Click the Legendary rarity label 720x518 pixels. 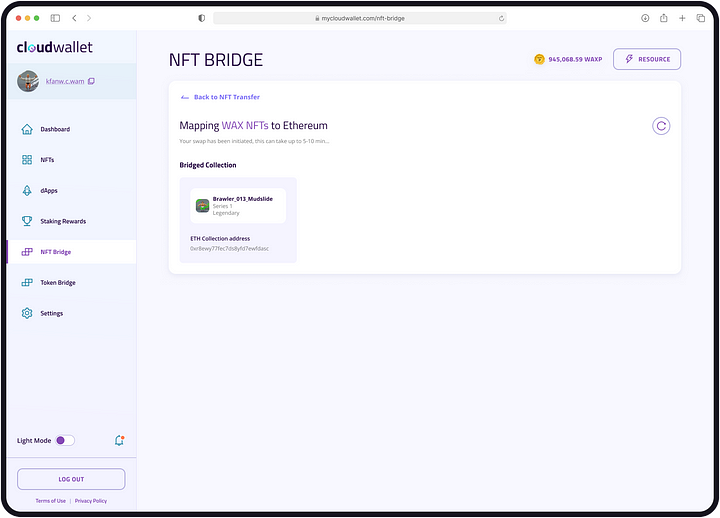point(226,213)
